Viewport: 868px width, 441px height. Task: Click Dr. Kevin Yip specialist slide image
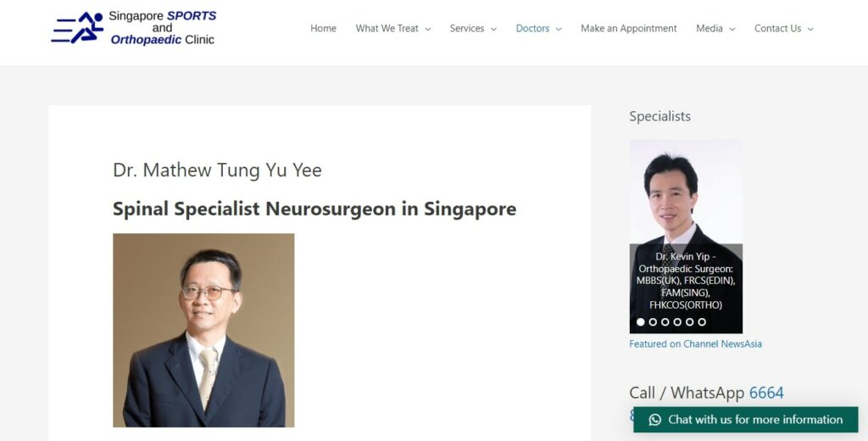tap(686, 237)
